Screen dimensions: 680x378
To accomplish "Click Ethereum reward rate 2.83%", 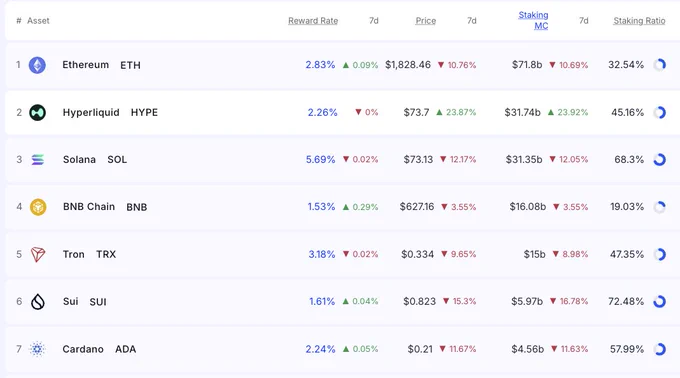I will pos(320,65).
